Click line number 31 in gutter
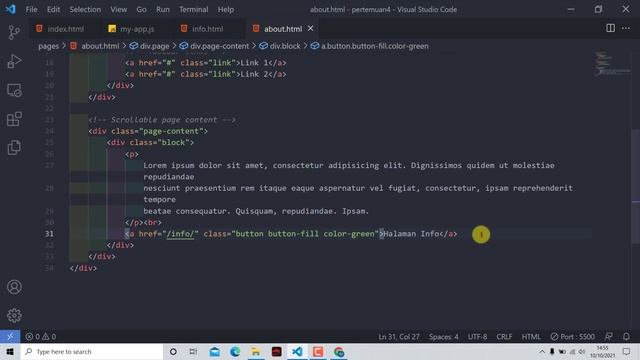 click(49, 234)
